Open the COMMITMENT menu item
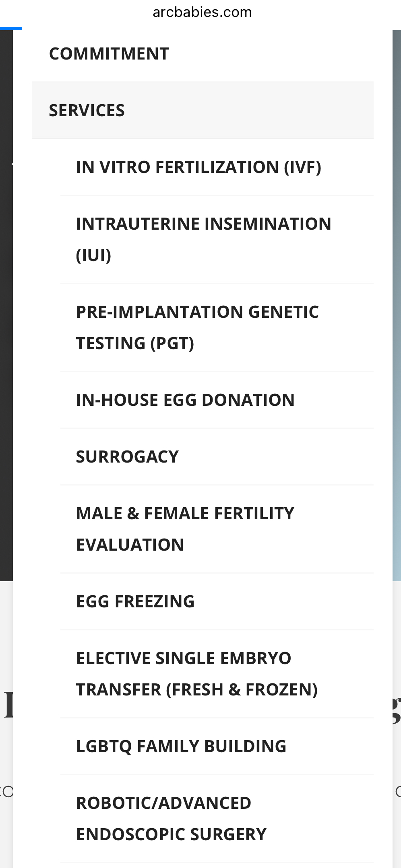The width and height of the screenshot is (401, 868). (203, 53)
